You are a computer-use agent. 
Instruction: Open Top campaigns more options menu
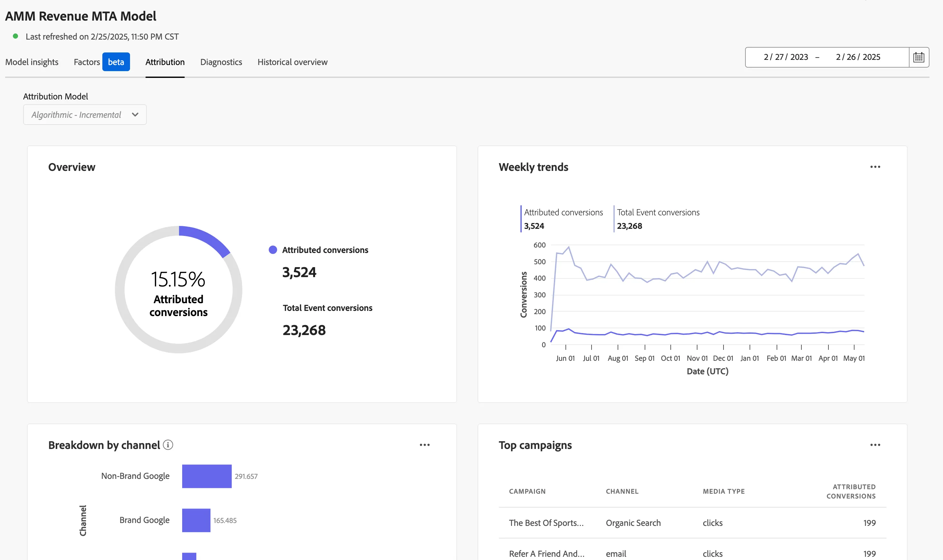875,445
